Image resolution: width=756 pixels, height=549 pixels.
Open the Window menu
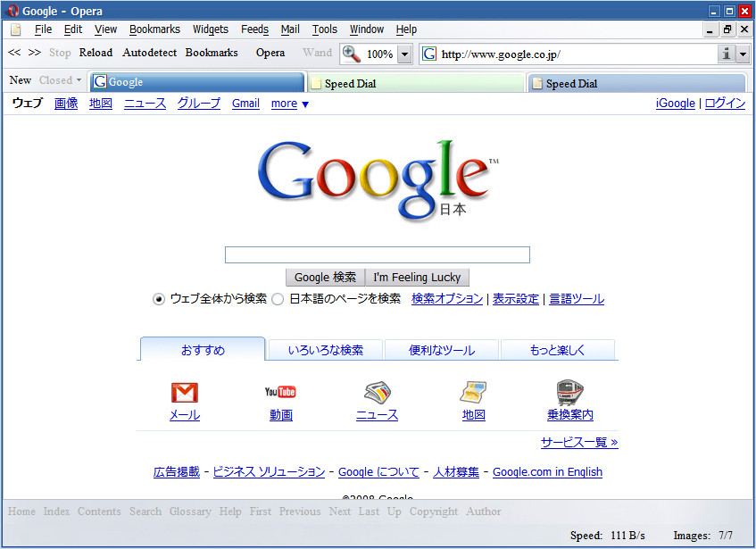pyautogui.click(x=367, y=29)
